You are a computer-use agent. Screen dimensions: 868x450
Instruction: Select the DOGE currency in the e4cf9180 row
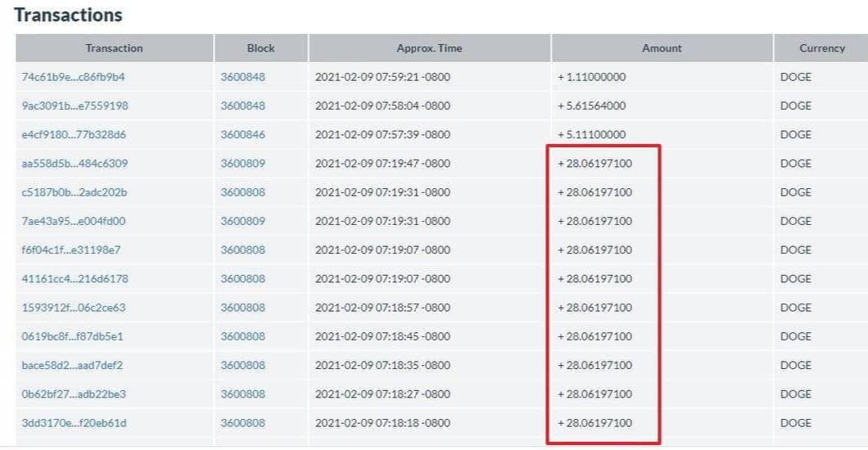pyautogui.click(x=795, y=134)
